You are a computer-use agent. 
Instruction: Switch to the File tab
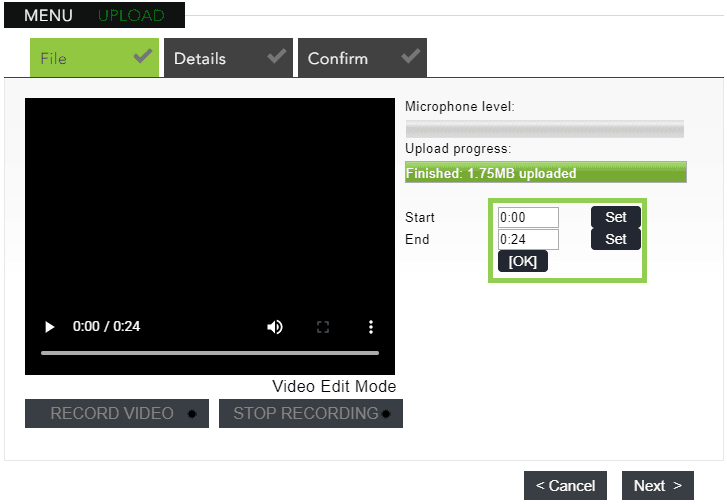[94, 58]
